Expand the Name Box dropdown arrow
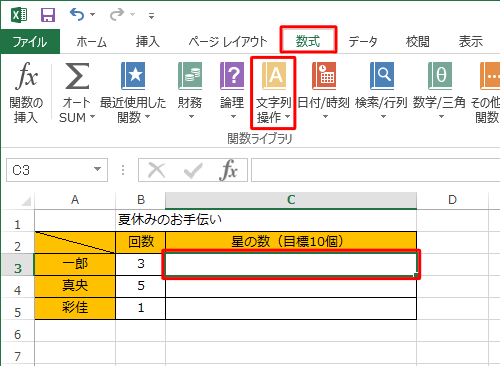The width and height of the screenshot is (500, 366). click(x=97, y=169)
